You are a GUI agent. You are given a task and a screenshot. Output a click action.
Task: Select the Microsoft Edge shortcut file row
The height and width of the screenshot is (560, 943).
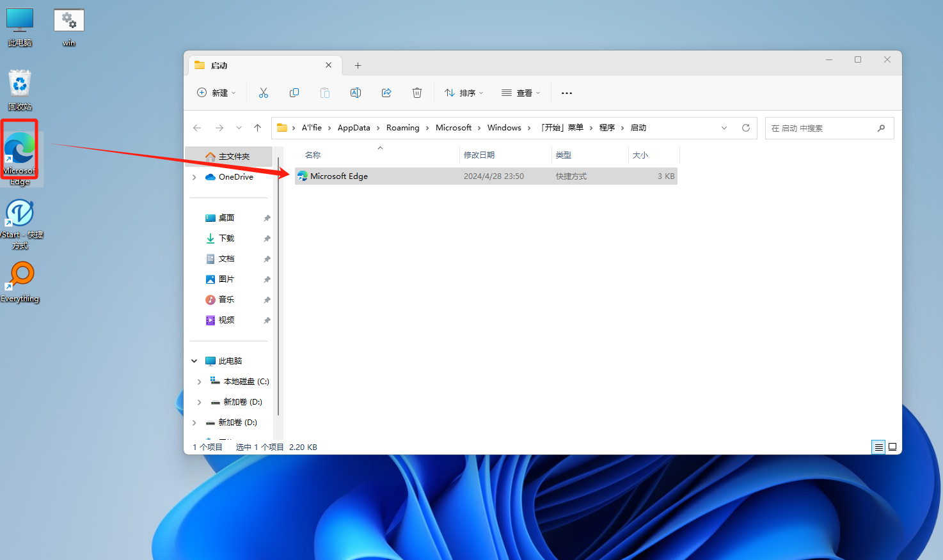coord(486,176)
